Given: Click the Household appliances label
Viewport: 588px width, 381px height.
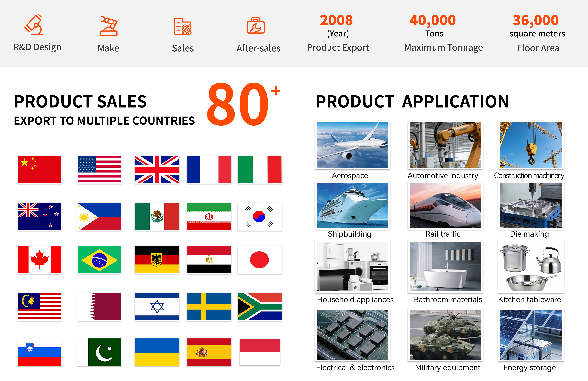Looking at the screenshot, I should [355, 299].
